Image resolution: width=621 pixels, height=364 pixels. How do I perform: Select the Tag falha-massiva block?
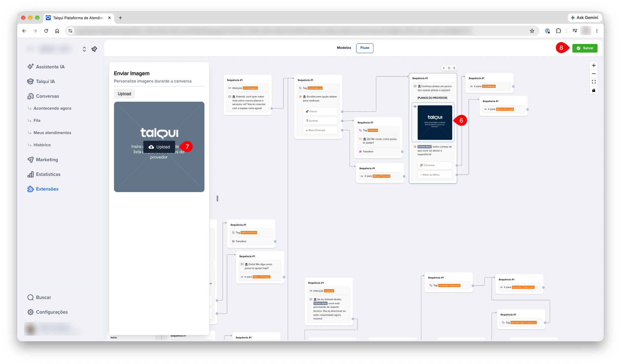[x=251, y=232]
